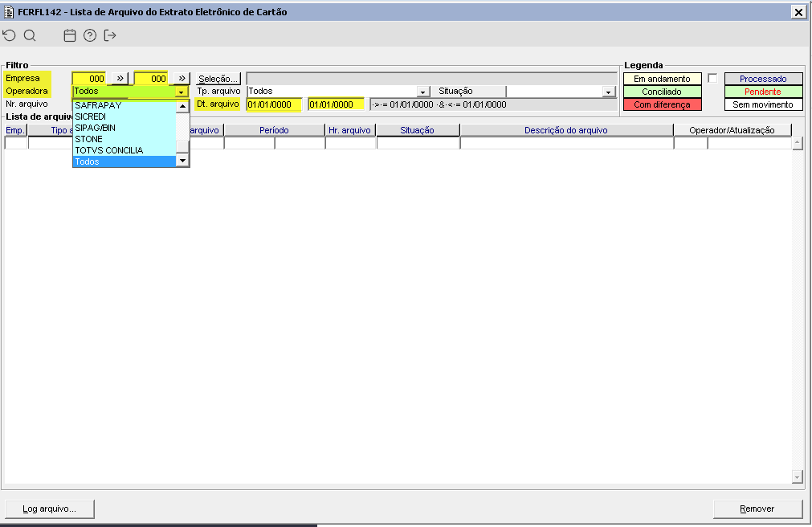Screen dimensions: 812x527
Task: Click the Log arquivo... button
Action: (49, 509)
